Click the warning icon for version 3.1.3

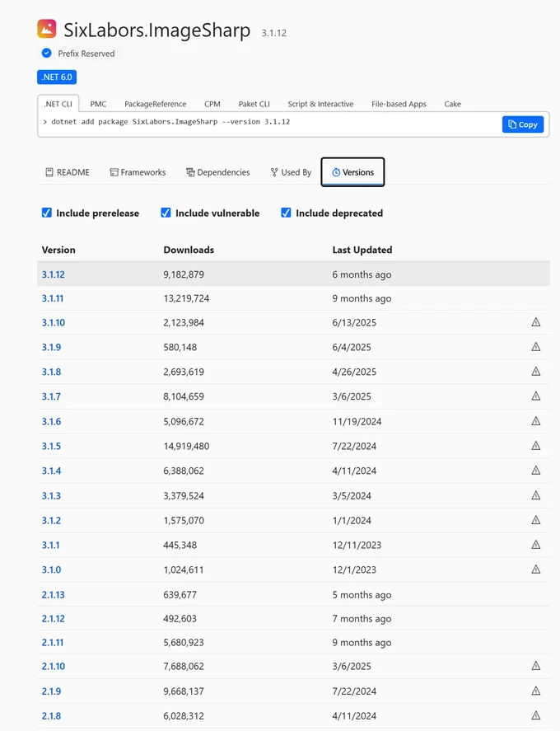pos(536,495)
